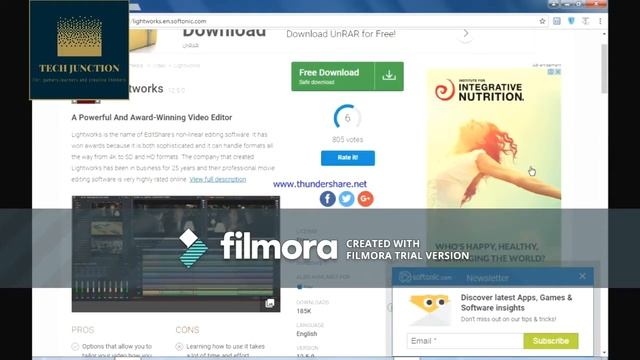
Task: Click the 805 votes text
Action: 347,140
